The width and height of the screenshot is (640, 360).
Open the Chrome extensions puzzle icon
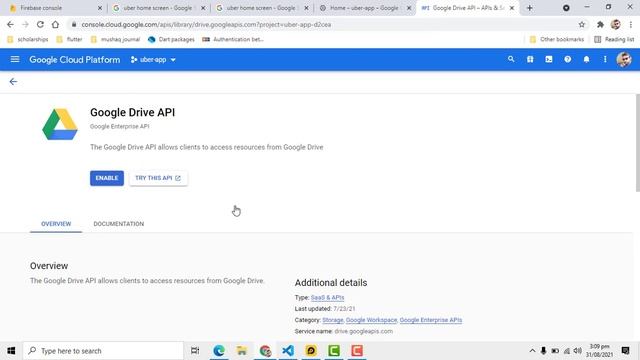(x=600, y=24)
